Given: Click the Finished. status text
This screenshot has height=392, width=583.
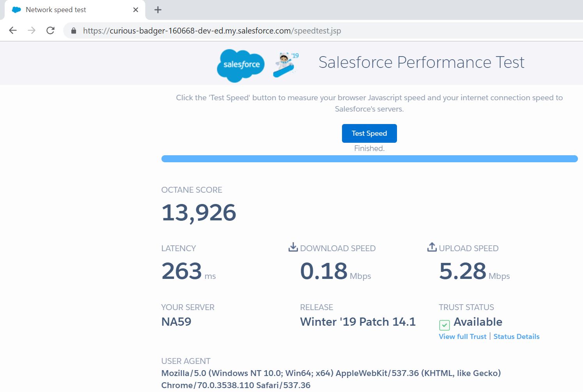Looking at the screenshot, I should coord(369,148).
